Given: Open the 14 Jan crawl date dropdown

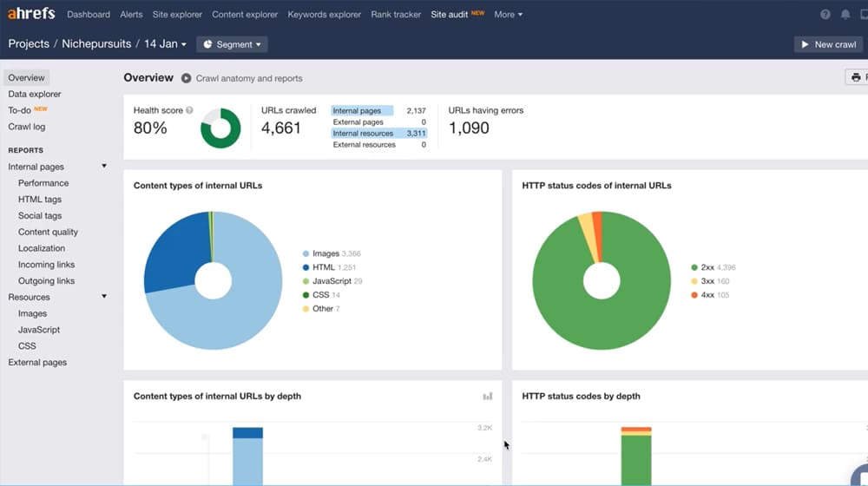Looking at the screenshot, I should click(x=165, y=43).
